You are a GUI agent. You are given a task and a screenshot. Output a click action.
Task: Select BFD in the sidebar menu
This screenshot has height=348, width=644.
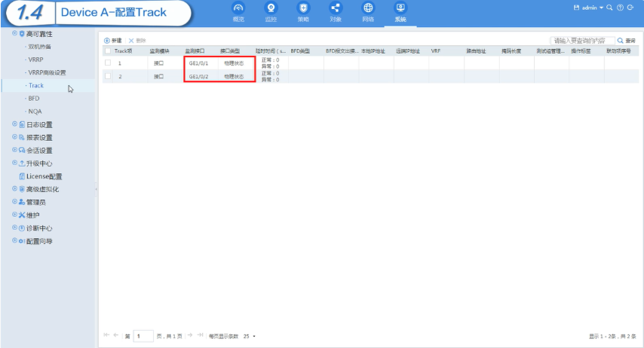pos(34,99)
